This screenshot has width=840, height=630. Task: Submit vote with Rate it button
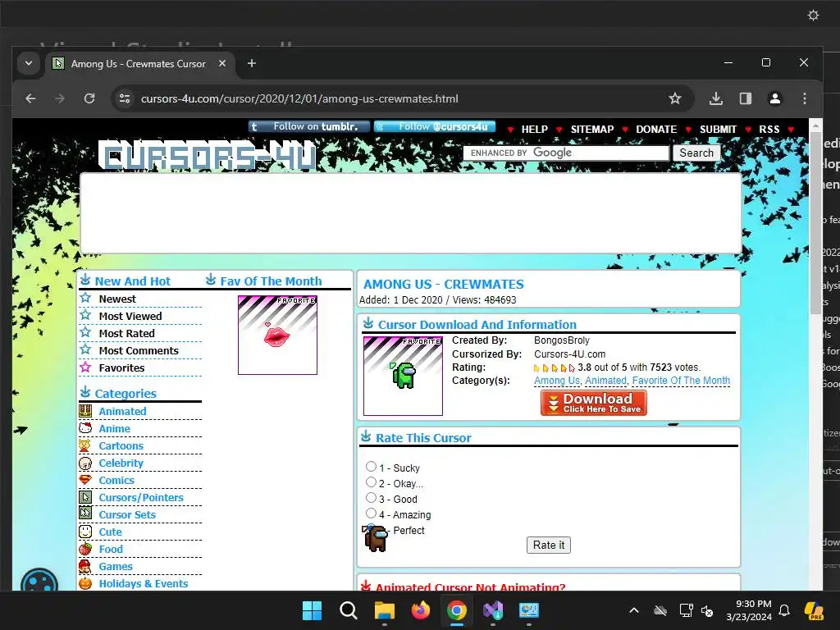[549, 545]
